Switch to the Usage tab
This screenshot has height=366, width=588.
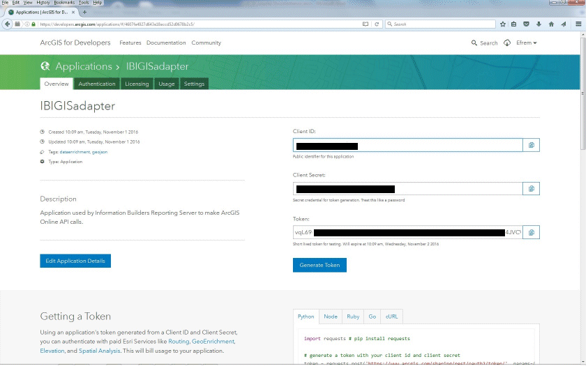[x=167, y=84]
